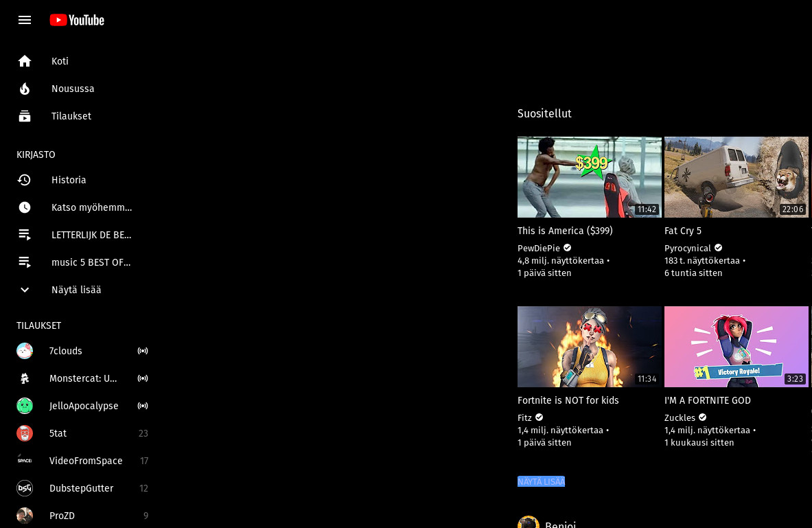Play the Fat Cry 5 van thumbnail
This screenshot has width=812, height=528.
[x=736, y=177]
